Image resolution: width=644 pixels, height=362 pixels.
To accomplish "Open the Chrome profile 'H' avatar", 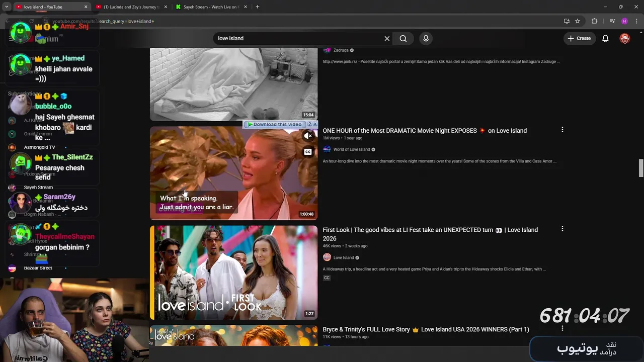I will (624, 21).
